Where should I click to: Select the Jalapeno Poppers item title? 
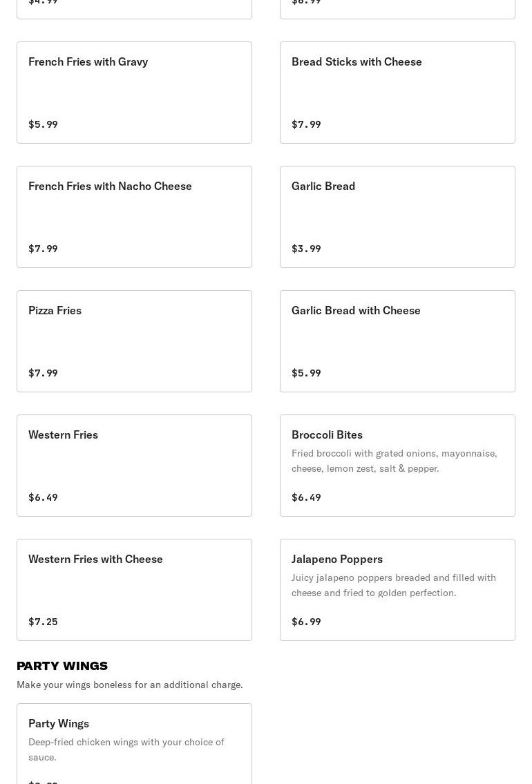click(x=336, y=560)
